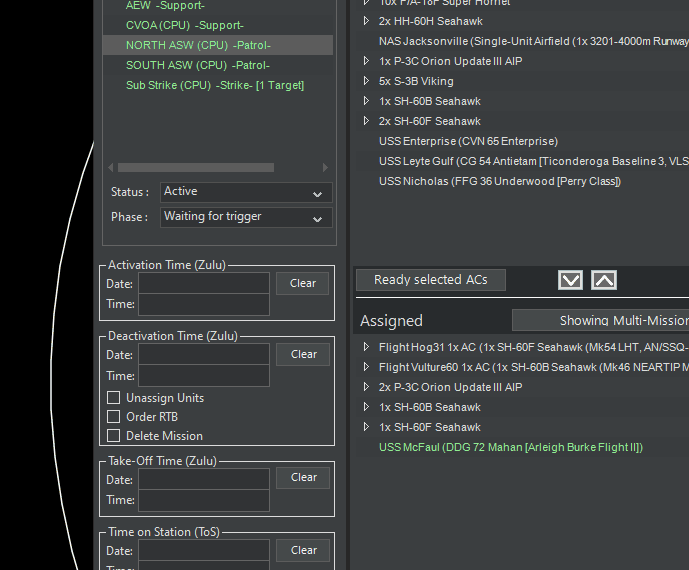The image size is (689, 570).
Task: Tick the Order RTB checkbox
Action: tap(114, 417)
